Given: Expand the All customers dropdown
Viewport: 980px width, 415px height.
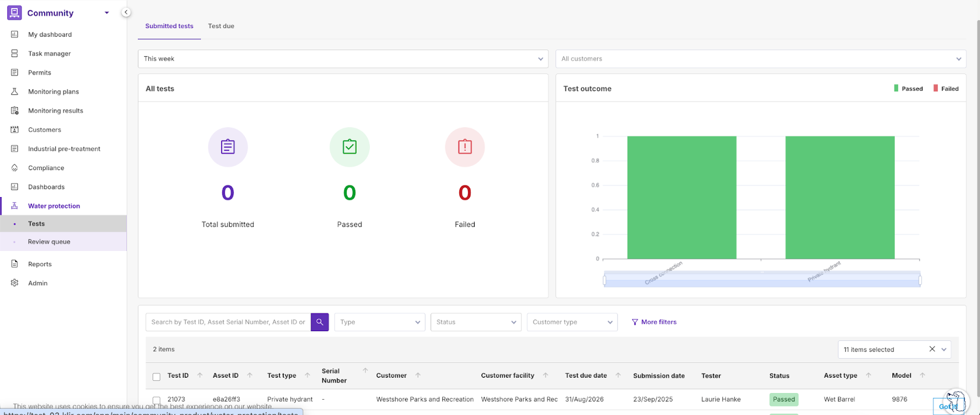Looking at the screenshot, I should point(761,59).
